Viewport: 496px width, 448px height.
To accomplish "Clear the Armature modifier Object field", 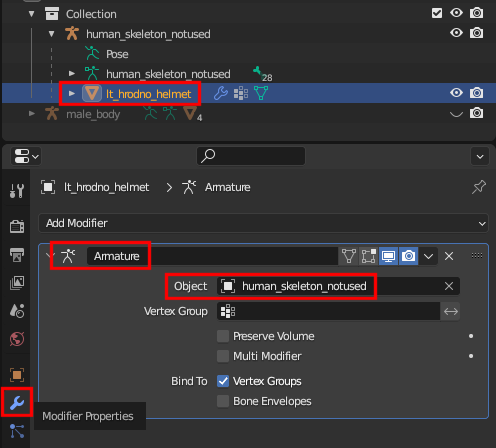I will tap(449, 286).
